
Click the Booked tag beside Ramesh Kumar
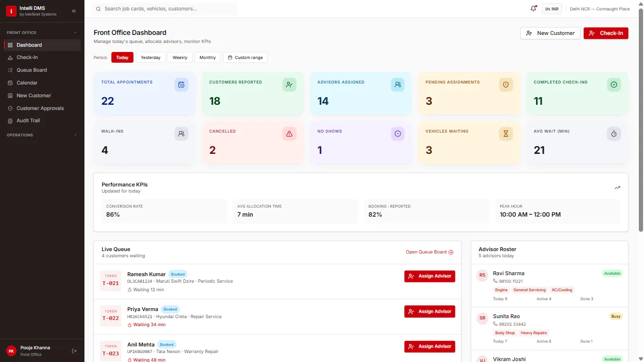[x=178, y=274]
